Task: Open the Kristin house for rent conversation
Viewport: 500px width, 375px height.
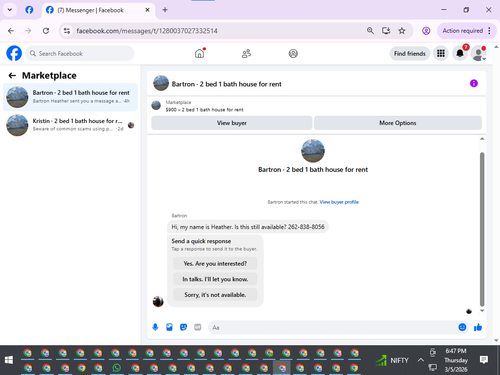Action: coord(70,125)
